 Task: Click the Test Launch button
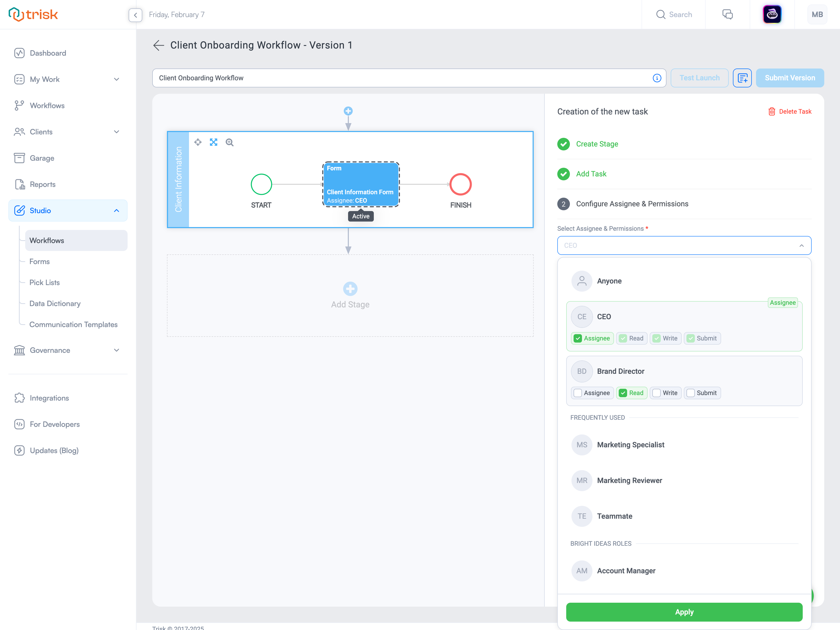point(700,78)
